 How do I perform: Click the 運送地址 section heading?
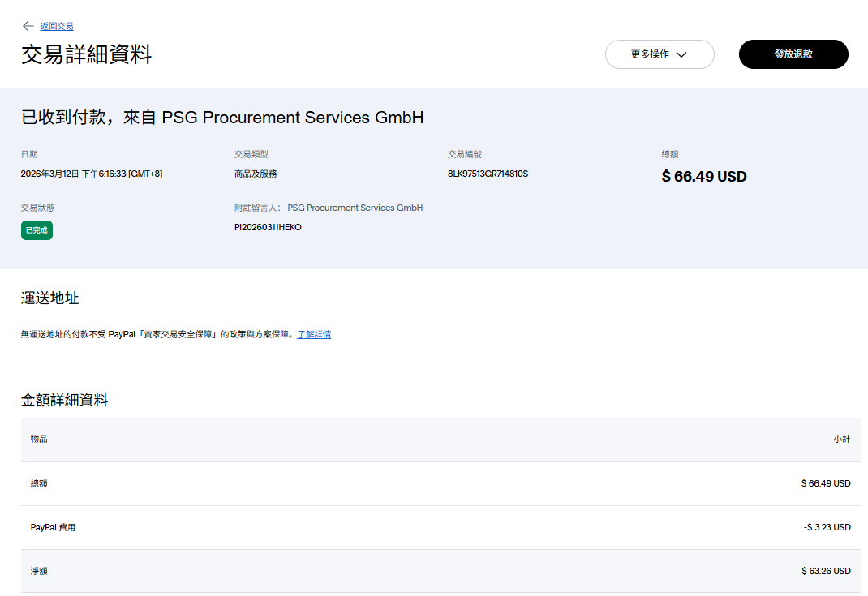pos(49,298)
